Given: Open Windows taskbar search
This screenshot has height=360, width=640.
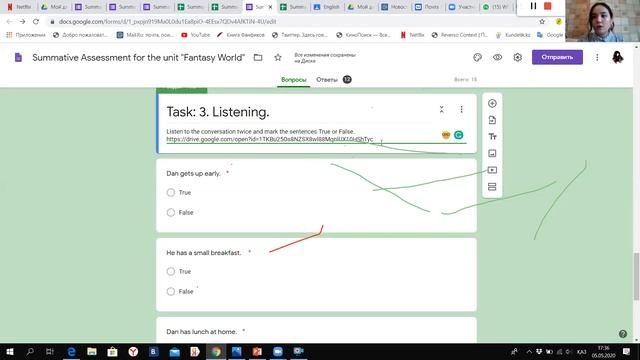Looking at the screenshot, I should [x=30, y=351].
